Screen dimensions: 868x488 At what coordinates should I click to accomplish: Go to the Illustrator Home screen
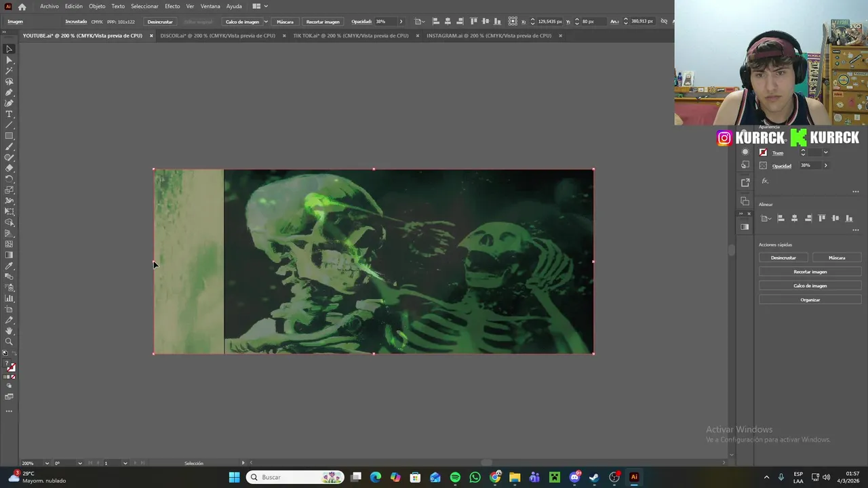tap(22, 6)
